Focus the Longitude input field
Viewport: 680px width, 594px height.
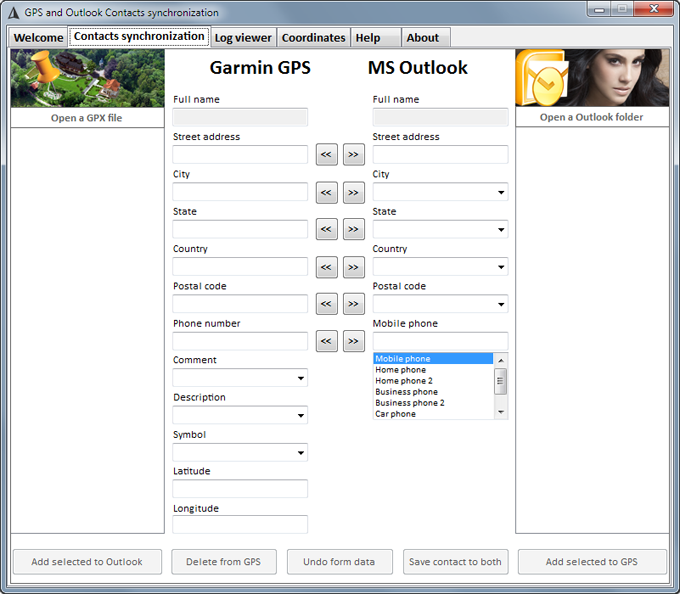[x=240, y=525]
